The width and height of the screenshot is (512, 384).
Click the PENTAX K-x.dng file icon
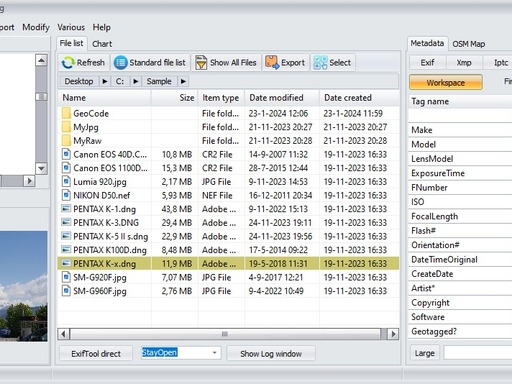point(66,264)
